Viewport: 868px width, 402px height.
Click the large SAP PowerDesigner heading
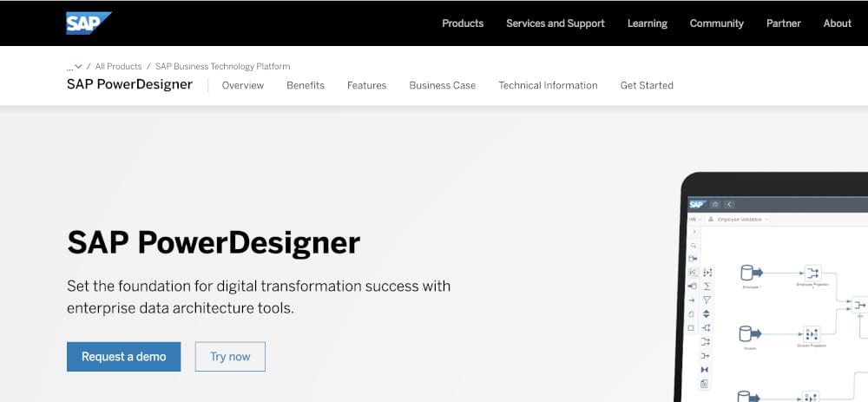point(214,242)
